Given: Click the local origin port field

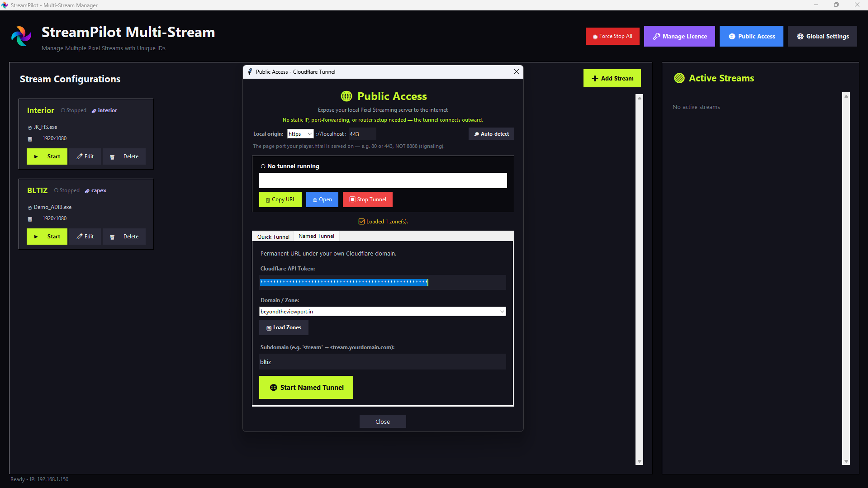Looking at the screenshot, I should (362, 134).
